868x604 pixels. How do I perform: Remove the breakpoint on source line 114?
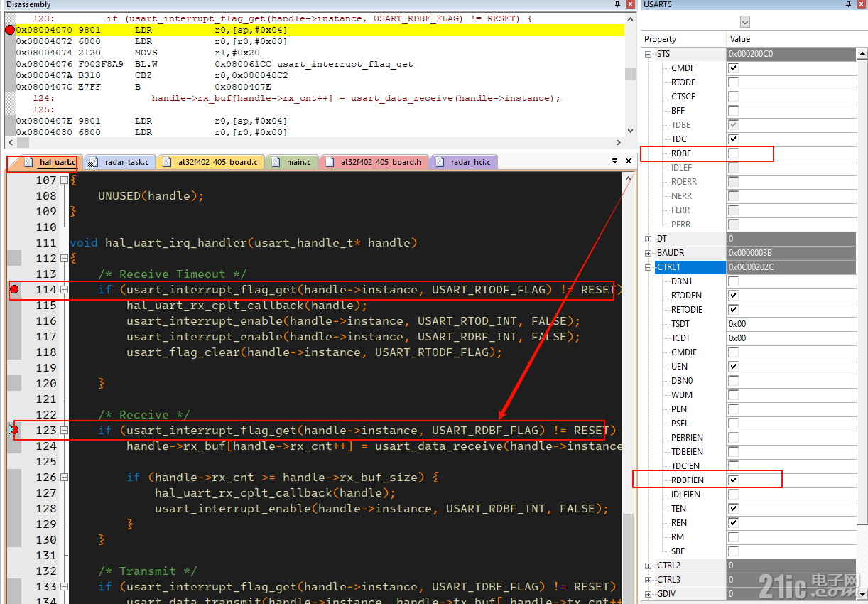coord(13,289)
